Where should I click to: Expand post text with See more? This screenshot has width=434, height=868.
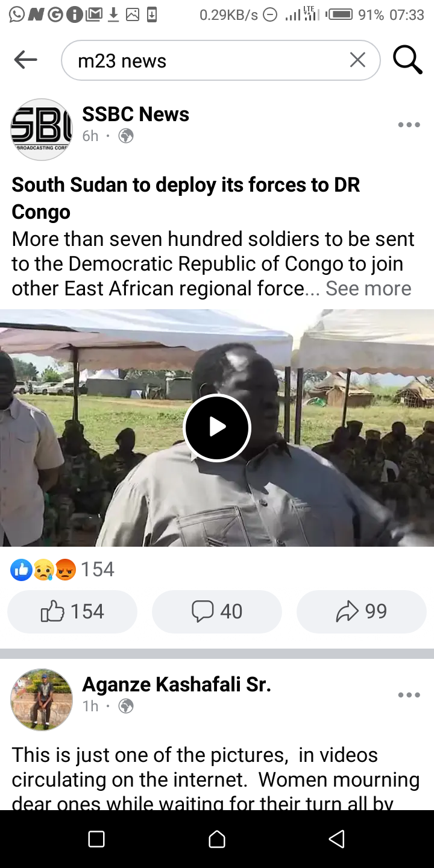pos(368,288)
